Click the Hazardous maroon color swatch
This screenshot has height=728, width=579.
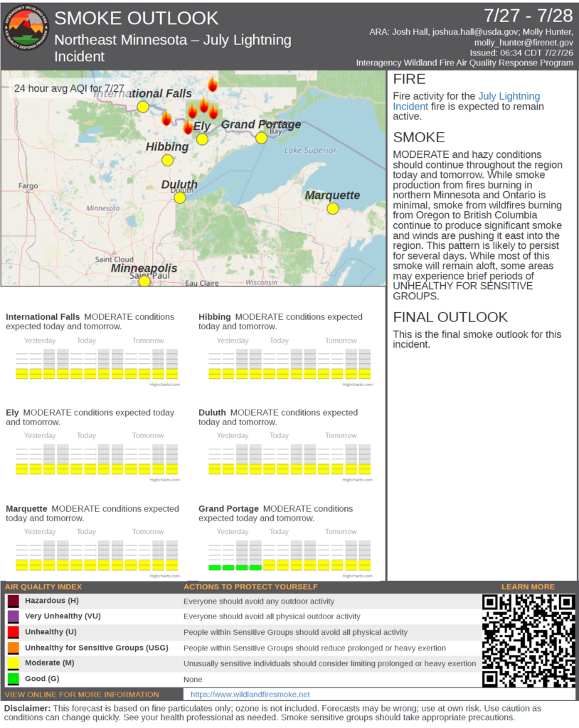point(14,601)
